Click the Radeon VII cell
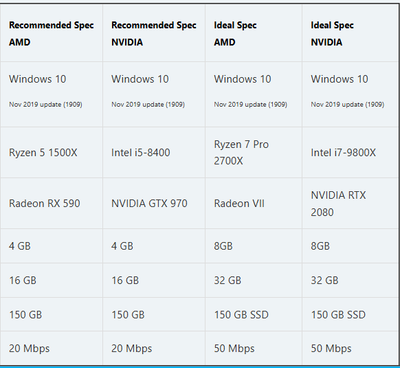Viewport: 400px width, 368px height. (254, 203)
